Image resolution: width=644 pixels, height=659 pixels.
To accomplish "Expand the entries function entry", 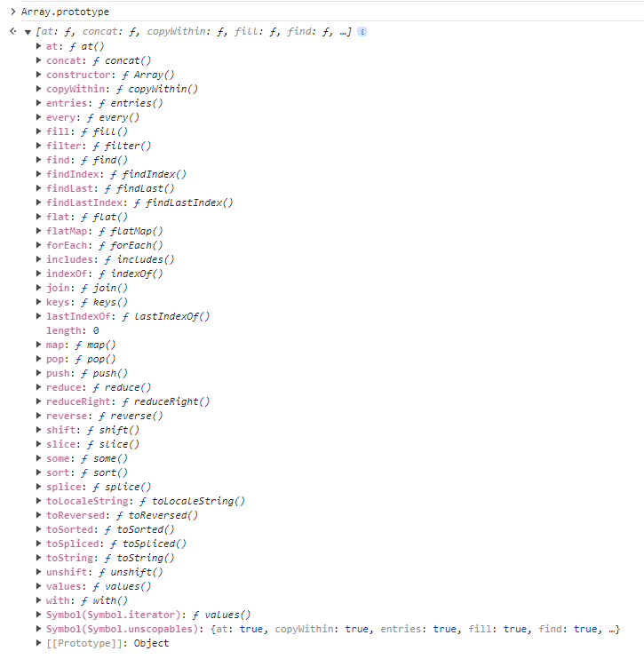I will pyautogui.click(x=39, y=103).
